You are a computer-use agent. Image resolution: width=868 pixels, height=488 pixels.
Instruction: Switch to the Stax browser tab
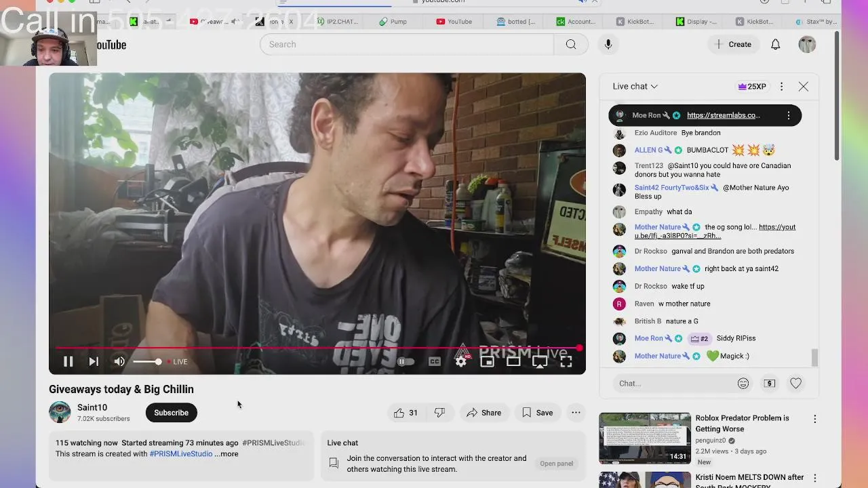coord(817,22)
